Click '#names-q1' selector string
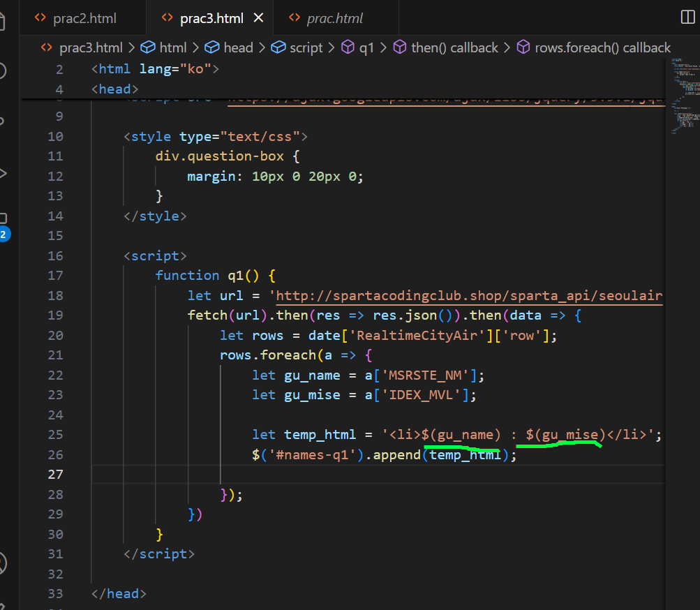The width and height of the screenshot is (700, 610). (x=312, y=454)
